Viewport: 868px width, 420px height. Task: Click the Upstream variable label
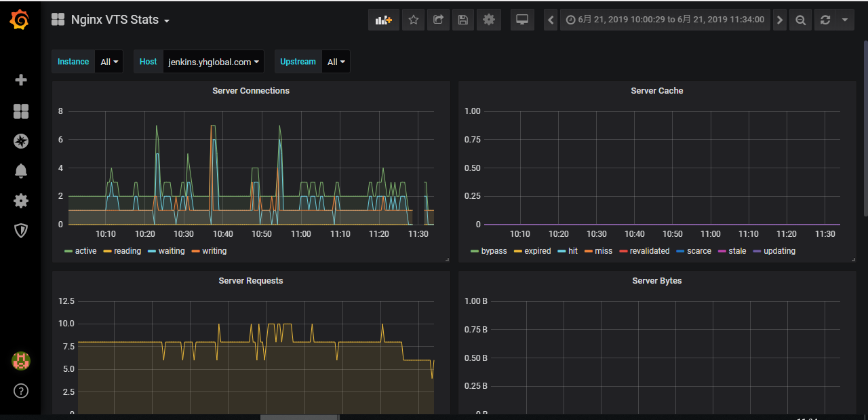pos(298,62)
